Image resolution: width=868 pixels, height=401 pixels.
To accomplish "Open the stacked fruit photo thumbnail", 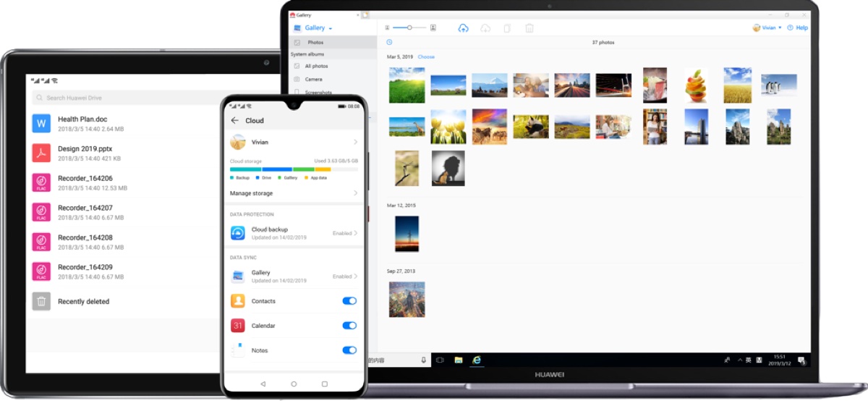I will (697, 85).
